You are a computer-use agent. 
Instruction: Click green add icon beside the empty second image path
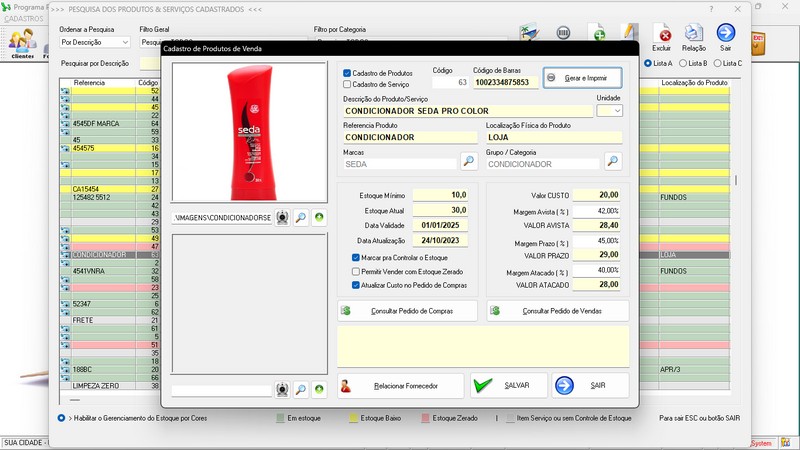tap(319, 390)
